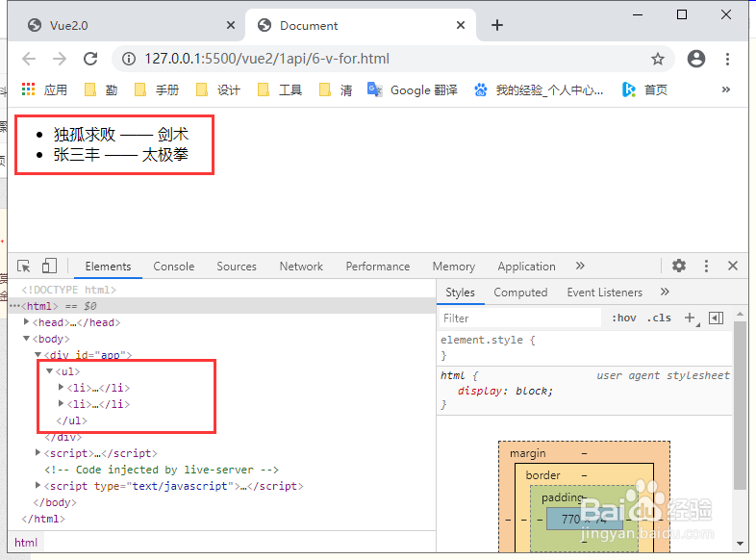The height and width of the screenshot is (560, 756).
Task: Open the 首页 bookmark
Action: click(645, 89)
